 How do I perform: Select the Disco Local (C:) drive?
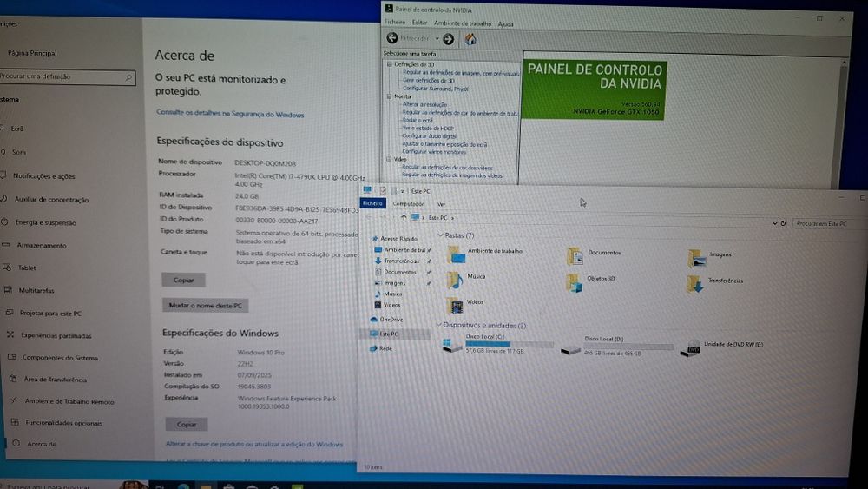click(x=497, y=344)
